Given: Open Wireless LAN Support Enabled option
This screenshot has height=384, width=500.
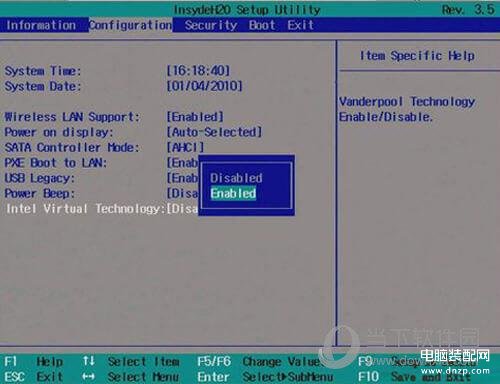Looking at the screenshot, I should point(195,117).
